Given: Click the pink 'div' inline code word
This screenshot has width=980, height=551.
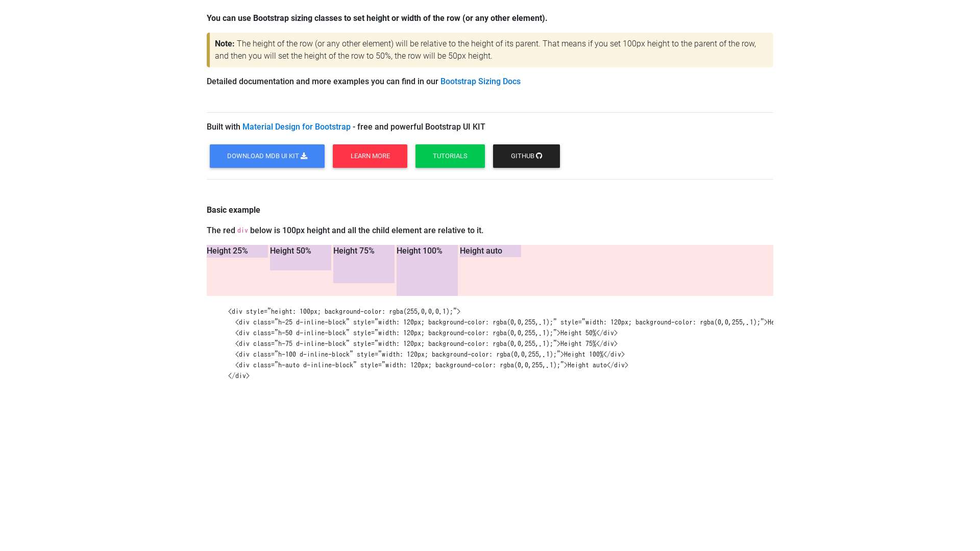Looking at the screenshot, I should [x=242, y=231].
